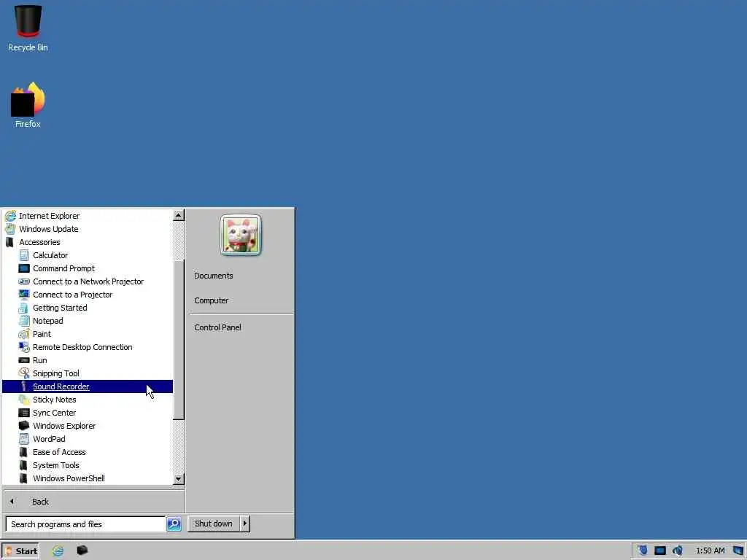The image size is (747, 560).
Task: Click the WordPad icon
Action: (x=24, y=439)
